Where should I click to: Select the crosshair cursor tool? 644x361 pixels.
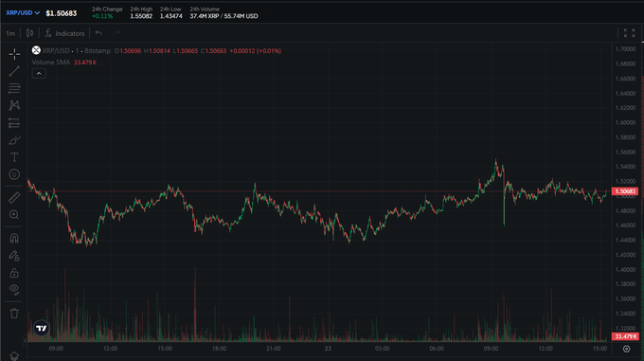14,54
